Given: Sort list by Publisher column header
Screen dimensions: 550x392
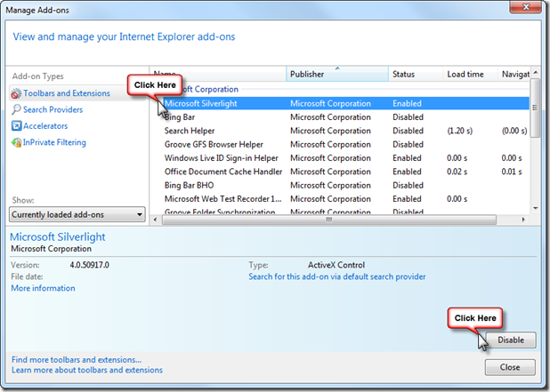Looking at the screenshot, I should (337, 74).
